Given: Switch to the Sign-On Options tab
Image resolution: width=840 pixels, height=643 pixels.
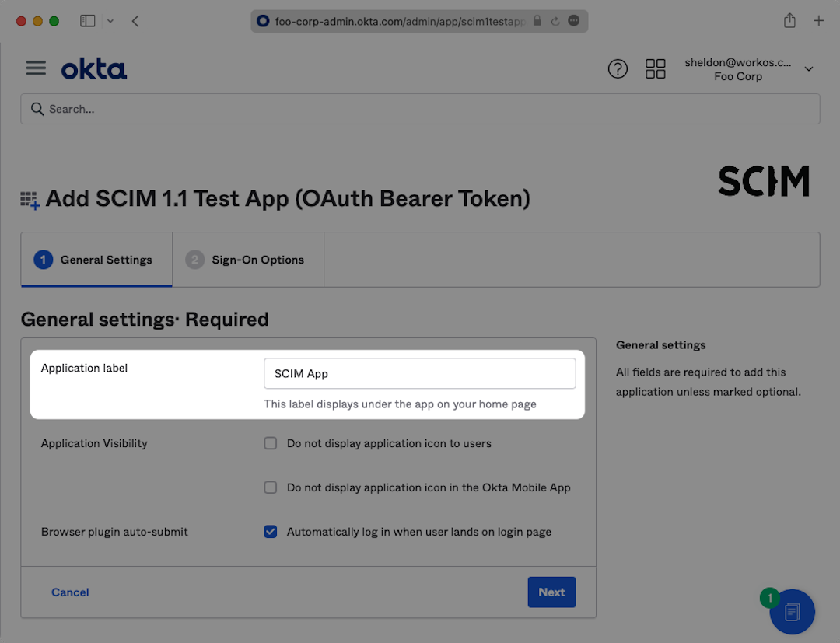Looking at the screenshot, I should pyautogui.click(x=247, y=260).
